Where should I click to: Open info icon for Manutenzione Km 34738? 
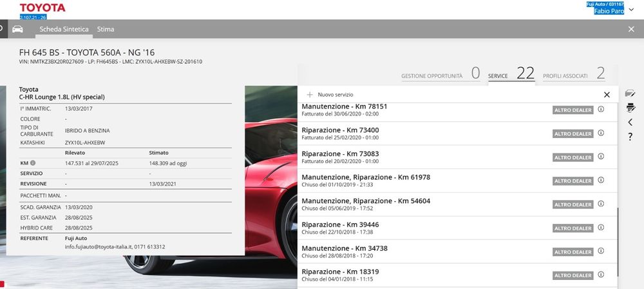(601, 251)
